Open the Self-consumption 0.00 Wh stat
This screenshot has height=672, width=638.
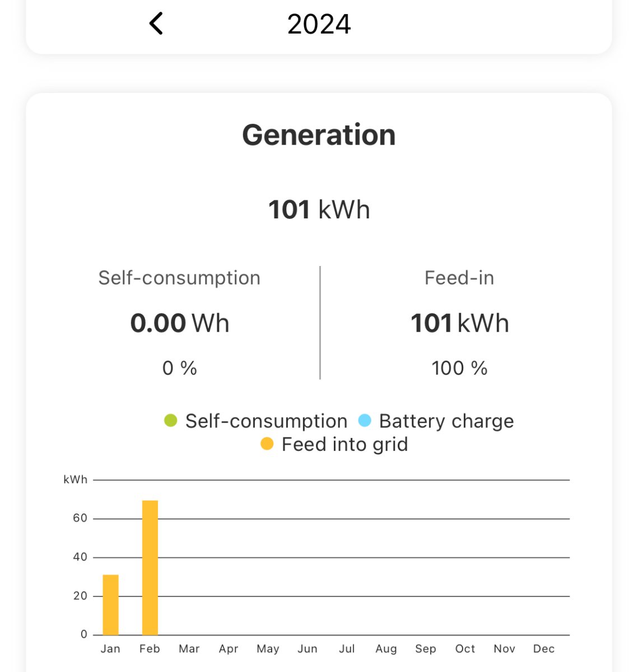[179, 323]
